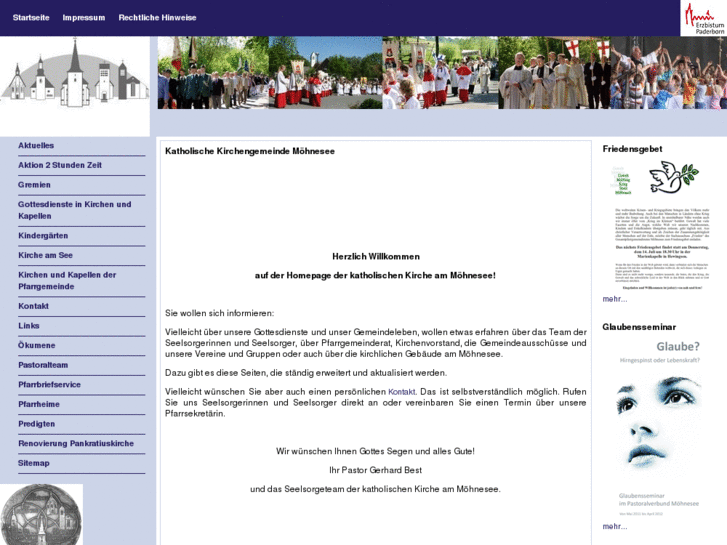Click the churches silhouette logo
Screen dimensions: 727x545
coord(75,73)
